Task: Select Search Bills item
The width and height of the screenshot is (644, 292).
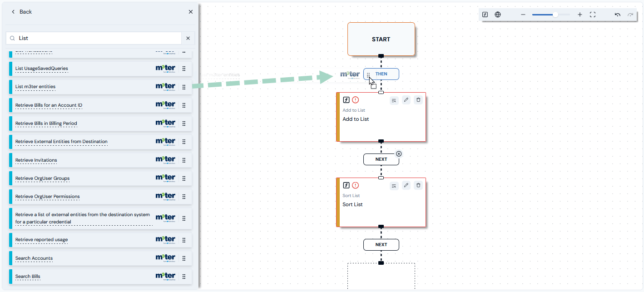Action: [100, 277]
